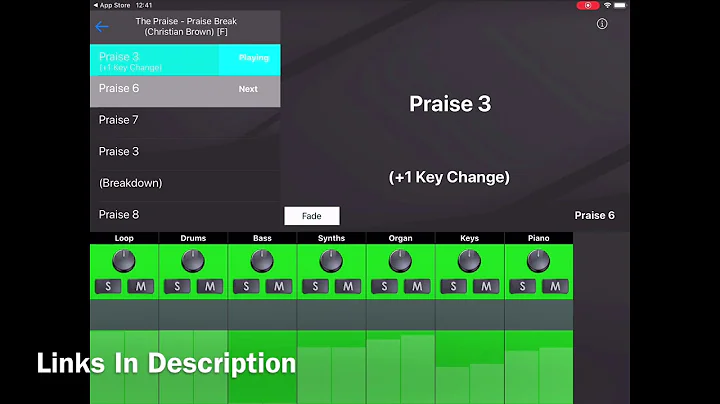The image size is (720, 404).
Task: Open the info icon at top right
Action: click(602, 24)
